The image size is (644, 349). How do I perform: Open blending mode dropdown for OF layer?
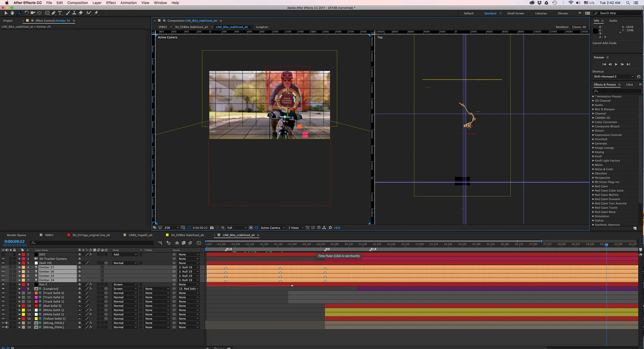(x=125, y=255)
